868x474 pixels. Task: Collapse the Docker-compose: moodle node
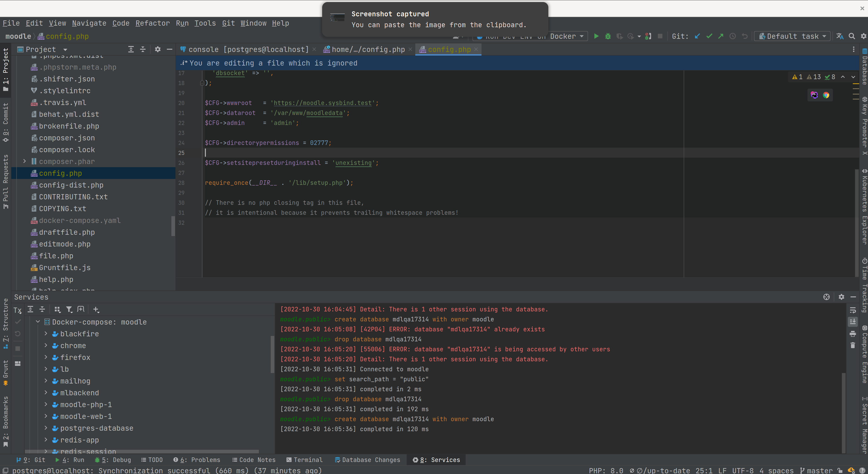(x=38, y=322)
